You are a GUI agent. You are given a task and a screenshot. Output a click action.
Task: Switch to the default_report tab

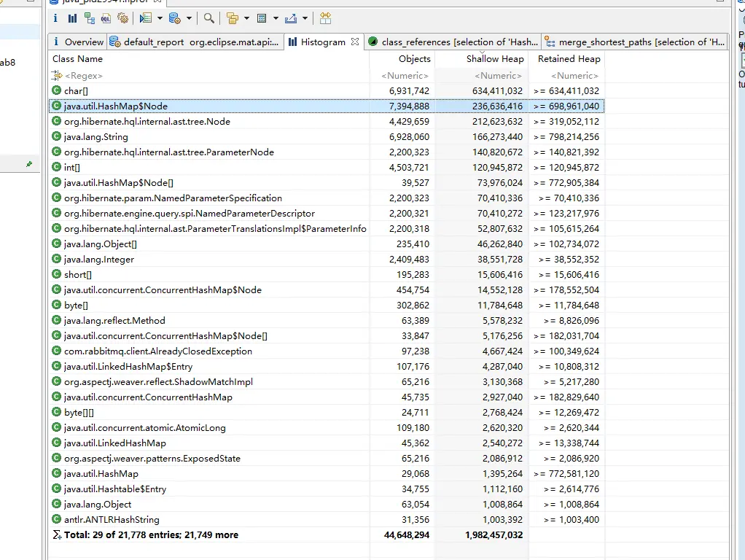point(195,42)
